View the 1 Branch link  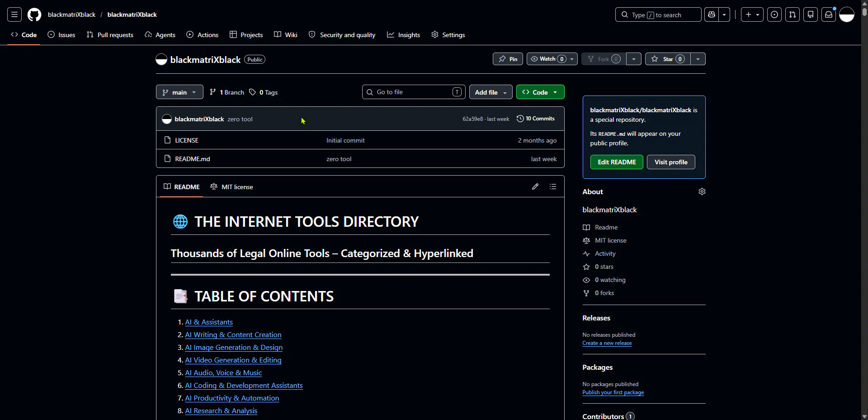227,92
